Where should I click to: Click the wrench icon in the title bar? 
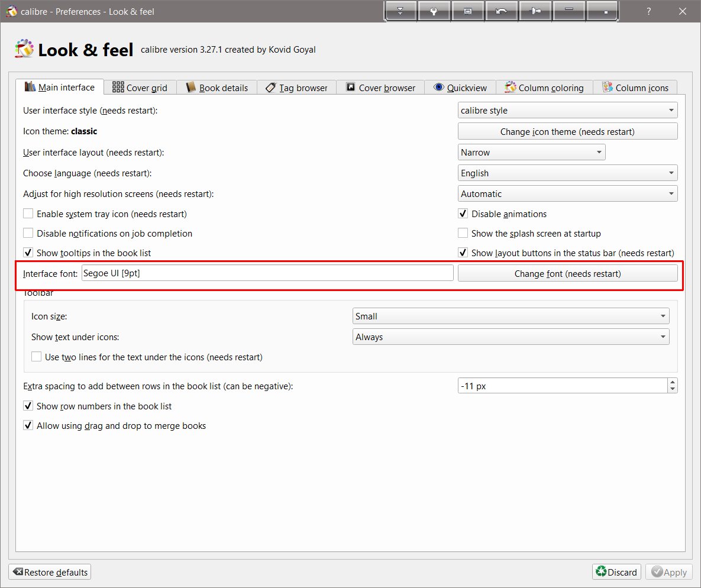coord(434,11)
